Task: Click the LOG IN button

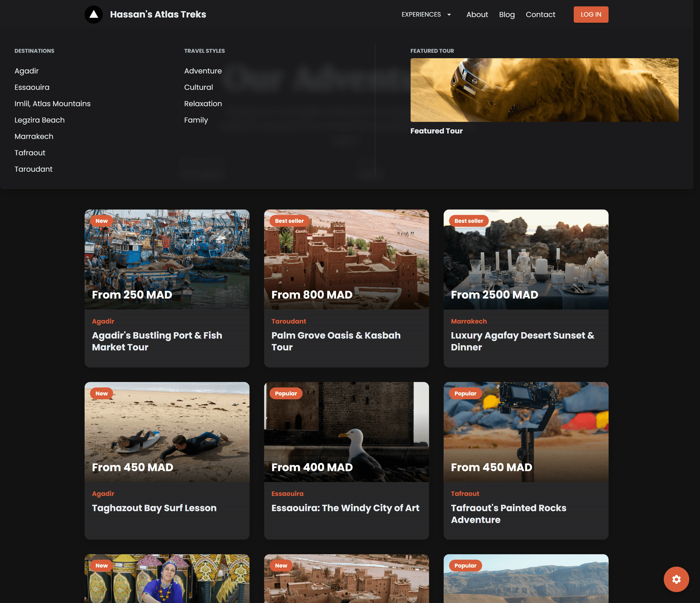Action: [591, 15]
